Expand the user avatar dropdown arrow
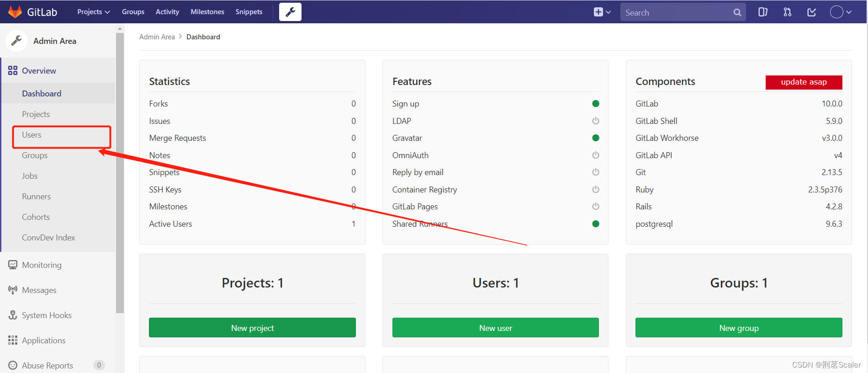The width and height of the screenshot is (868, 373). [x=848, y=12]
